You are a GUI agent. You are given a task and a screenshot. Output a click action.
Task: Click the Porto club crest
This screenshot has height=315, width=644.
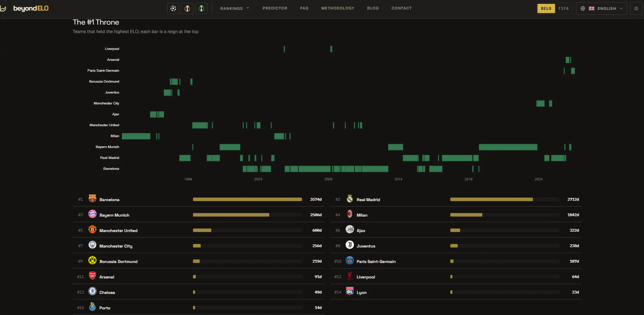92,307
